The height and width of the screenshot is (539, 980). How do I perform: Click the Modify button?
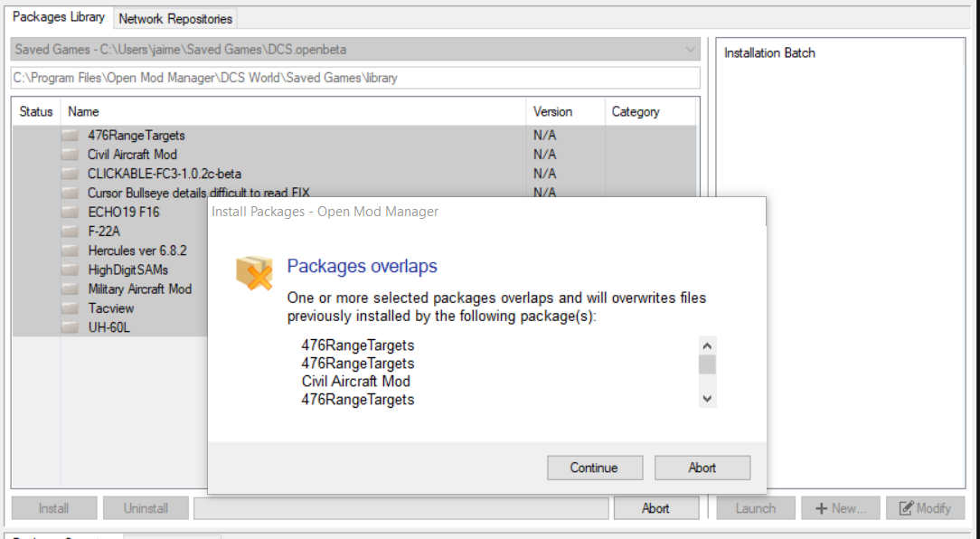click(x=926, y=508)
